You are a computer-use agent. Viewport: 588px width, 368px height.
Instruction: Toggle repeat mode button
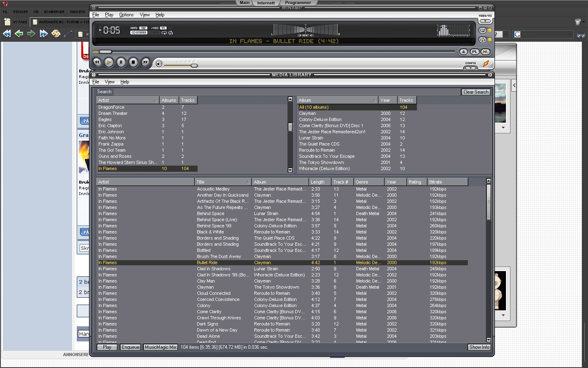482,31
